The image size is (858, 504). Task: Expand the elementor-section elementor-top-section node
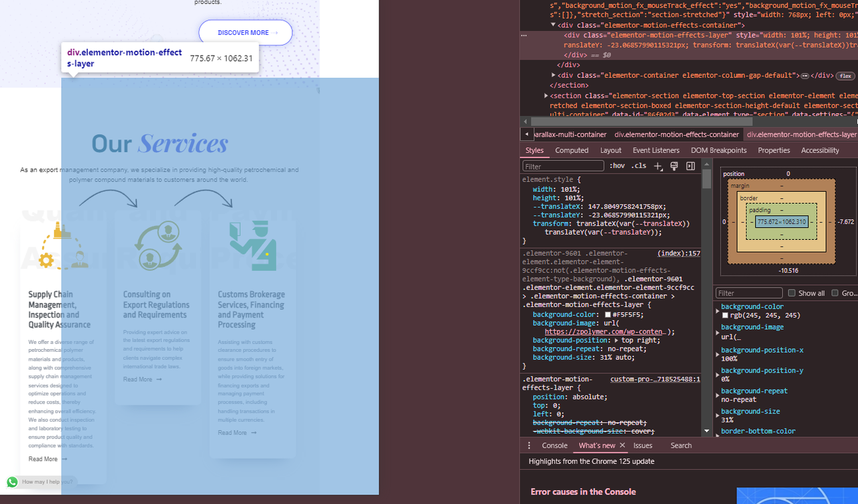tap(546, 96)
